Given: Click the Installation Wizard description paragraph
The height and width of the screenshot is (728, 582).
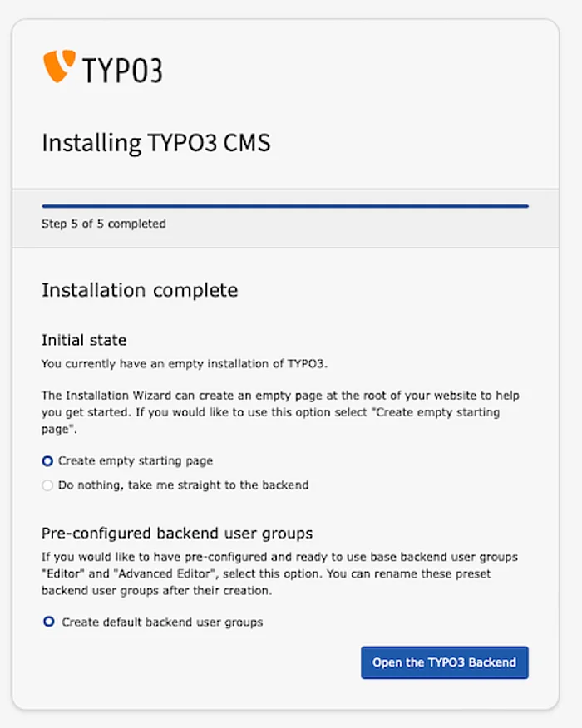Looking at the screenshot, I should coord(280,403).
